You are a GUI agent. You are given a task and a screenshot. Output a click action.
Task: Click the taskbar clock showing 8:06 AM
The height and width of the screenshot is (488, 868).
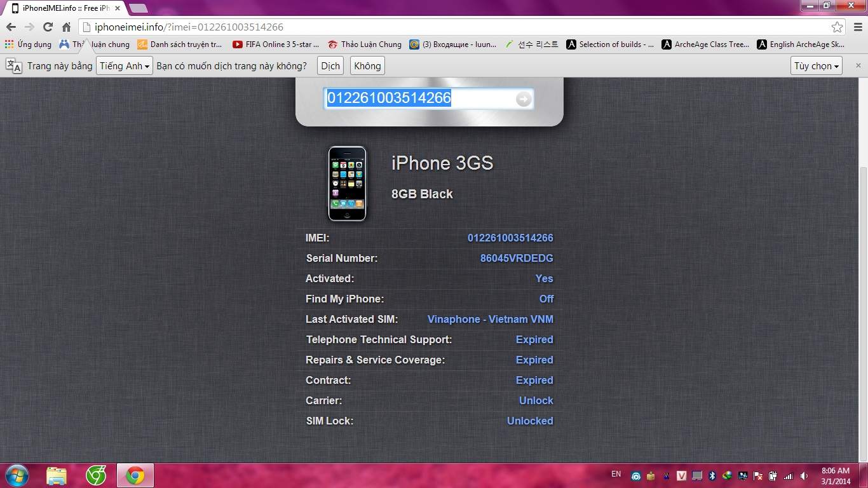(x=836, y=476)
